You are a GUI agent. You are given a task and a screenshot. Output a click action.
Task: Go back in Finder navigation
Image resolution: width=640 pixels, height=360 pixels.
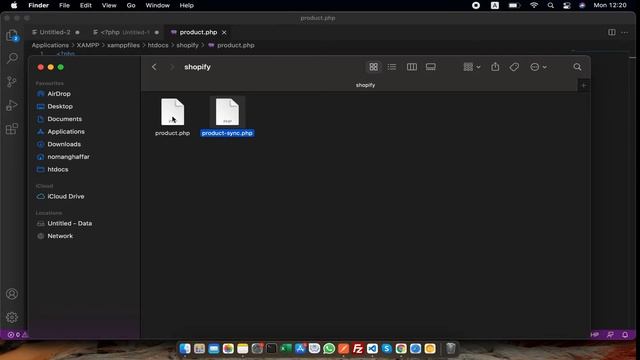click(x=154, y=67)
